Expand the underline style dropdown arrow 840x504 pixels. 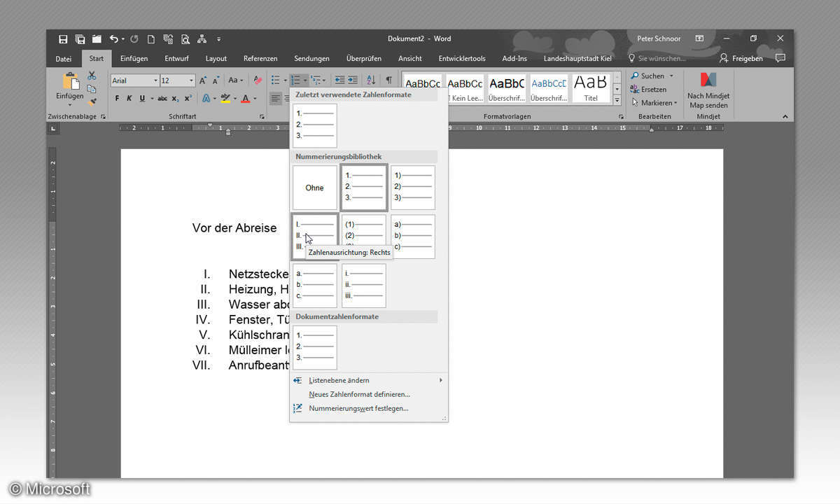(x=151, y=99)
